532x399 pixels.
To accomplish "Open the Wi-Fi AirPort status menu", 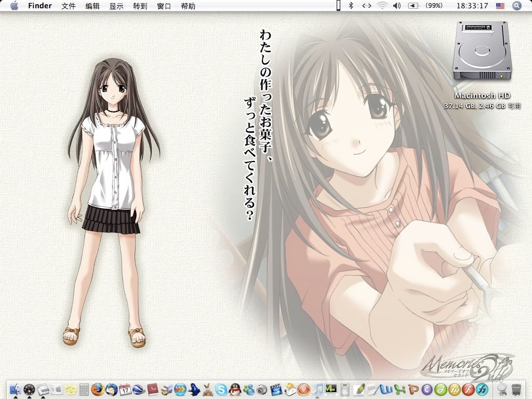I will tap(382, 6).
